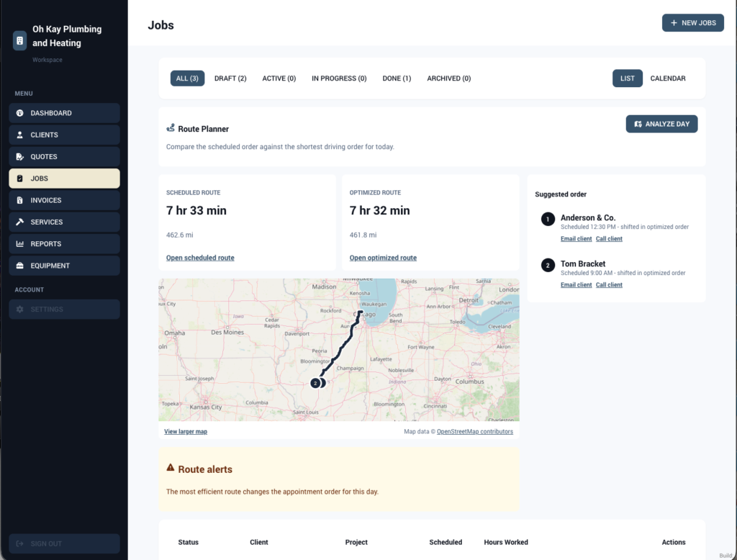This screenshot has width=737, height=560.
Task: Click the Quotes document-pen icon in the sidebar
Action: pos(19,157)
